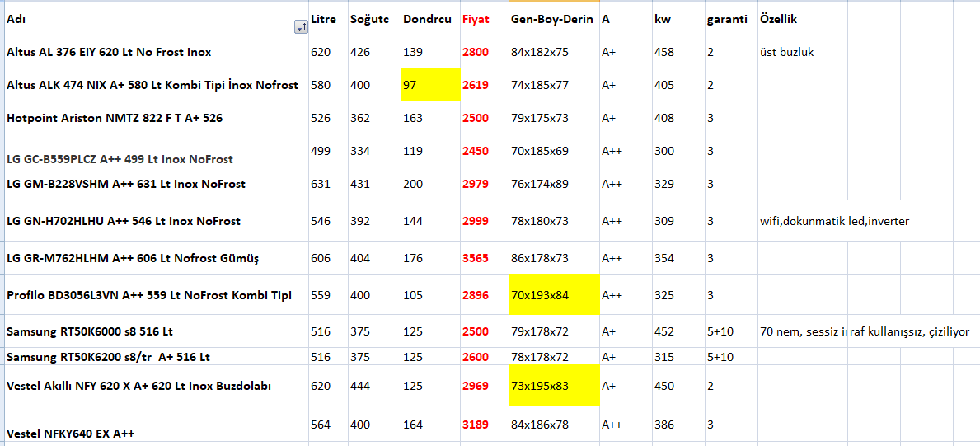
Task: Select cell LG GR-M762HLHM Nofrost Gümüş
Action: click(x=157, y=258)
